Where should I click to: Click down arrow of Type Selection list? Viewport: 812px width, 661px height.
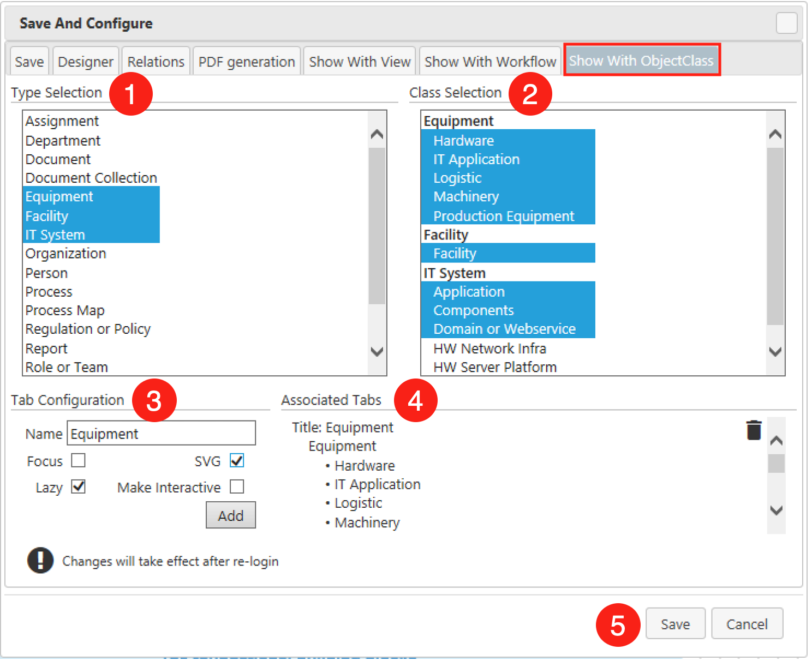point(377,351)
